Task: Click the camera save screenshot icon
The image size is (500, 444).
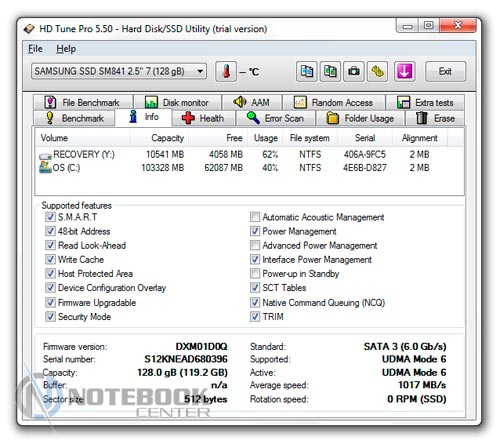Action: 354,71
